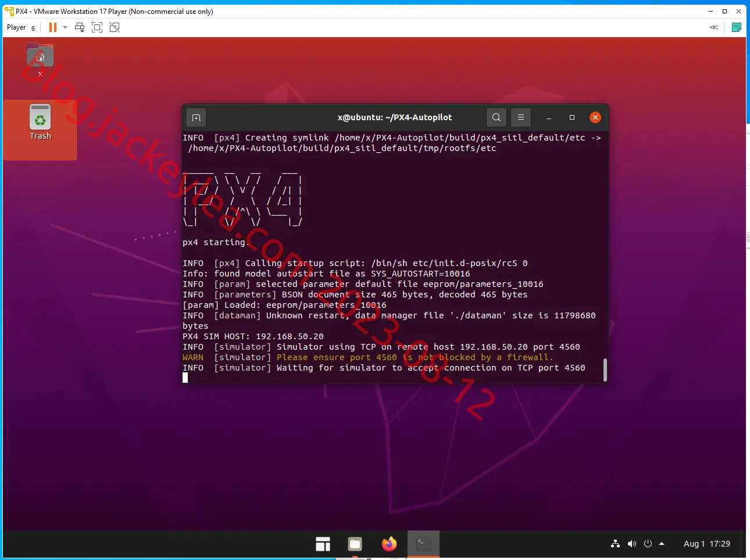750x560 pixels.
Task: Open the Aug 1 17:29 clock calendar
Action: click(706, 544)
